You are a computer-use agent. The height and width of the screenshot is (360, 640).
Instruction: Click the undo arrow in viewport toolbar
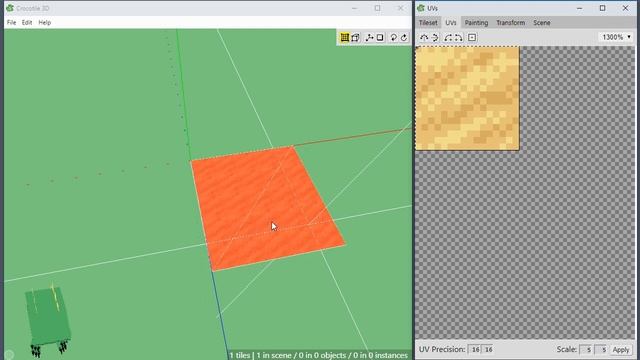(x=393, y=38)
